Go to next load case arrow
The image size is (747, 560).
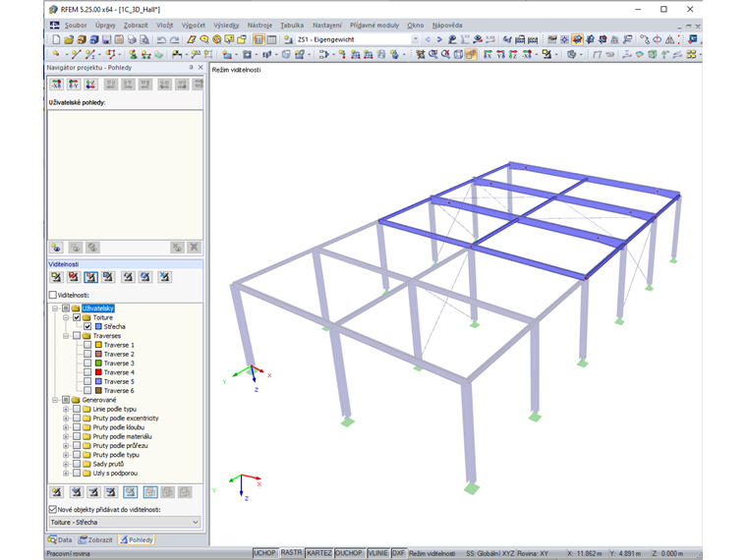439,39
